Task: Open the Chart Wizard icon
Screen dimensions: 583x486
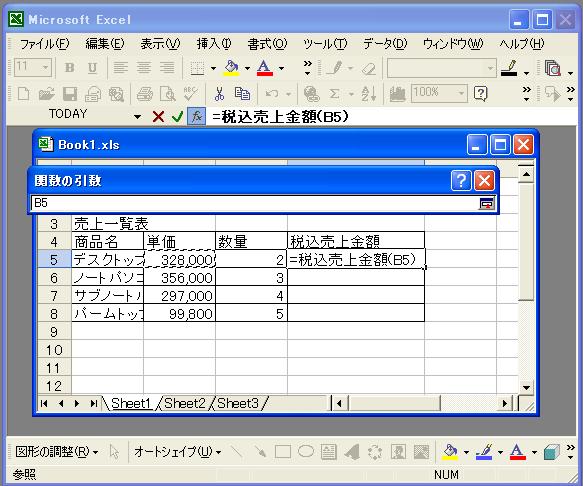Action: [x=397, y=93]
